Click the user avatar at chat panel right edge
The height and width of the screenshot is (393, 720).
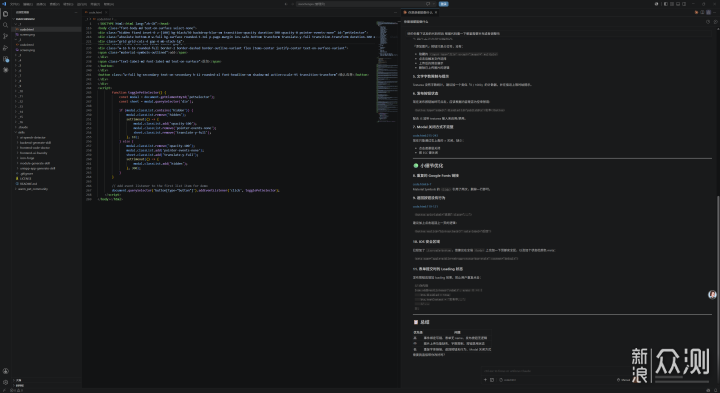[712, 294]
